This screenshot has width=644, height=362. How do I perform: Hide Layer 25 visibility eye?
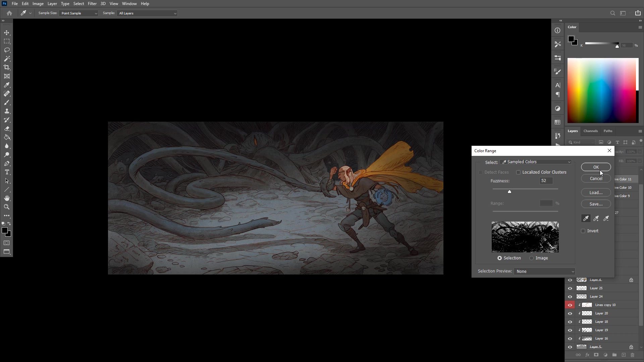570,288
